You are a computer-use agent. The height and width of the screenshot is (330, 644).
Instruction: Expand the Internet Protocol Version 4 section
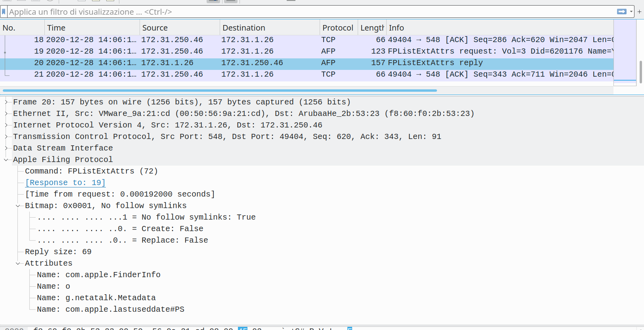6,125
